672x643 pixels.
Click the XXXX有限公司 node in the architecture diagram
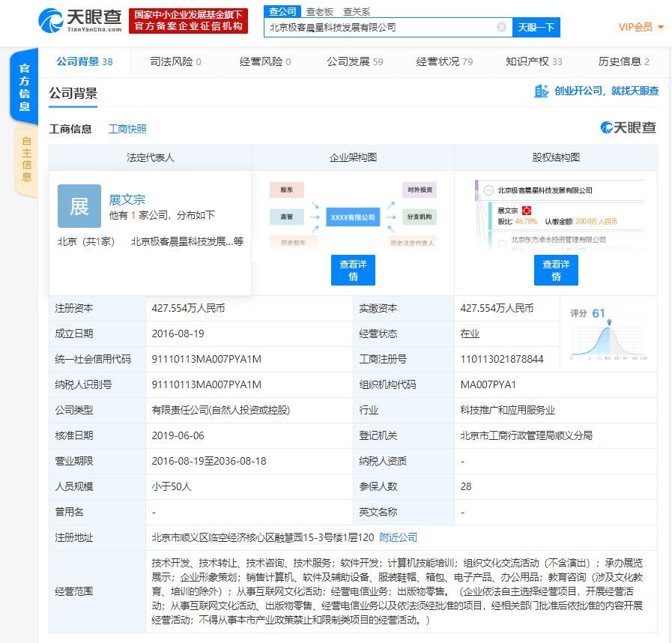pos(353,216)
